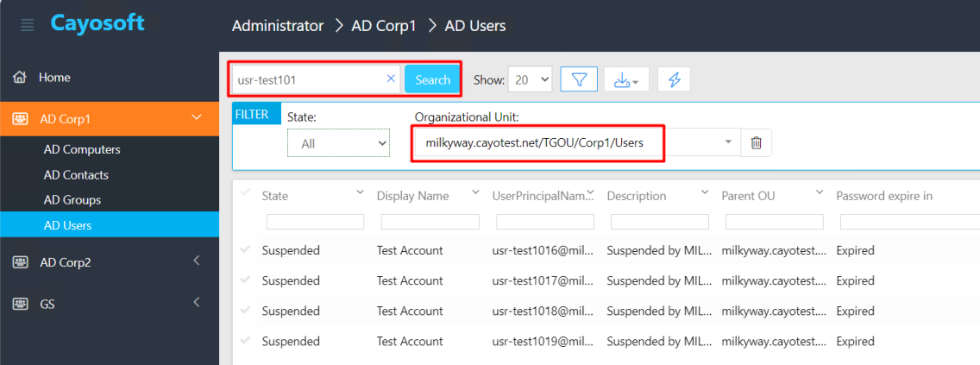Delete the filter with the trash icon
The height and width of the screenshot is (365, 980).
tap(757, 142)
